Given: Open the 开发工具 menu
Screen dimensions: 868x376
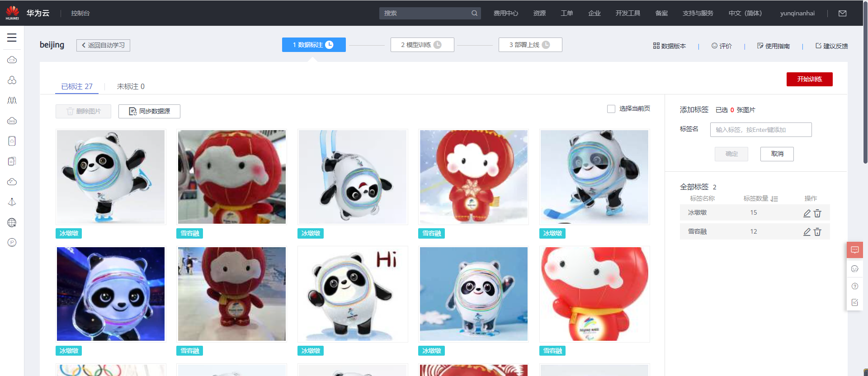Looking at the screenshot, I should click(628, 13).
